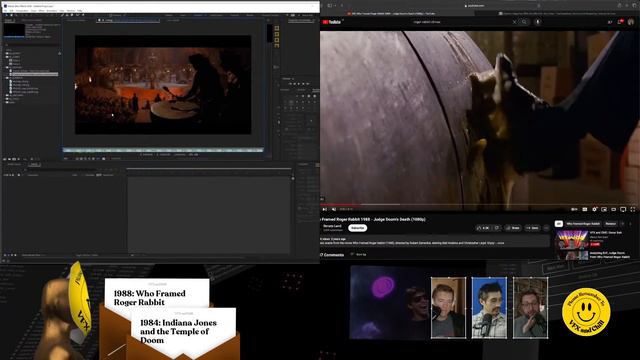Click the viewer's timeline strip below the footage
This screenshot has width=640, height=360.
pos(163,150)
